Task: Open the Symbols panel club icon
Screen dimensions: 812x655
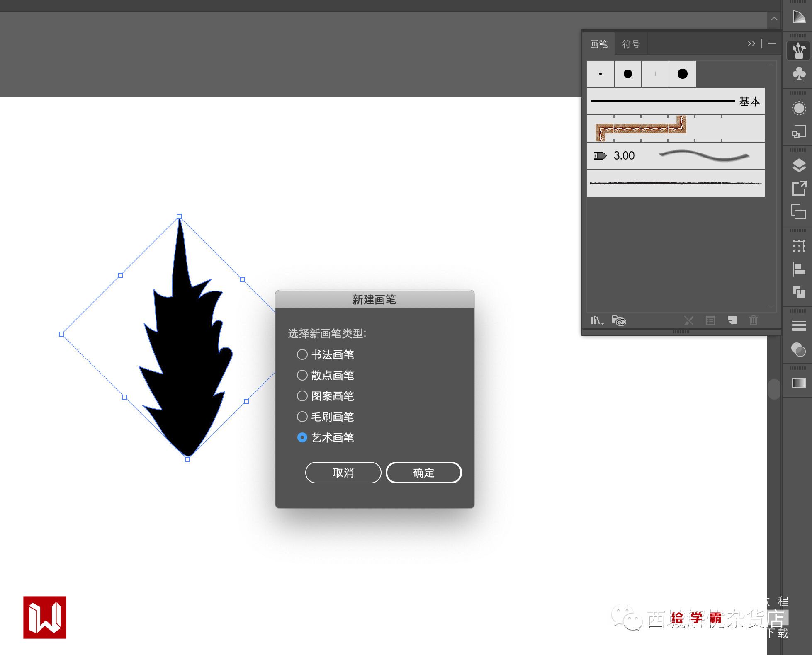Action: [798, 74]
